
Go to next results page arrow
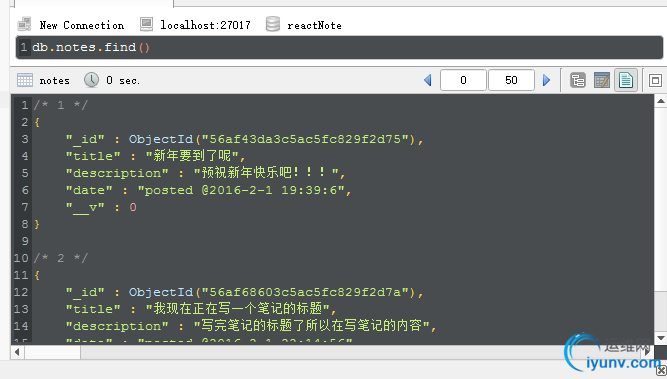tap(547, 80)
